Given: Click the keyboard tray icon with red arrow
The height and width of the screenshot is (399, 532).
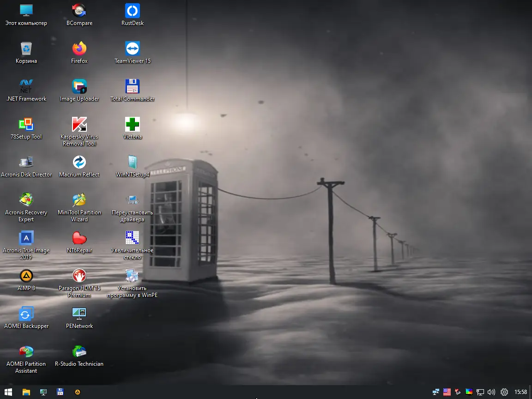Looking at the screenshot, I should pyautogui.click(x=458, y=392).
